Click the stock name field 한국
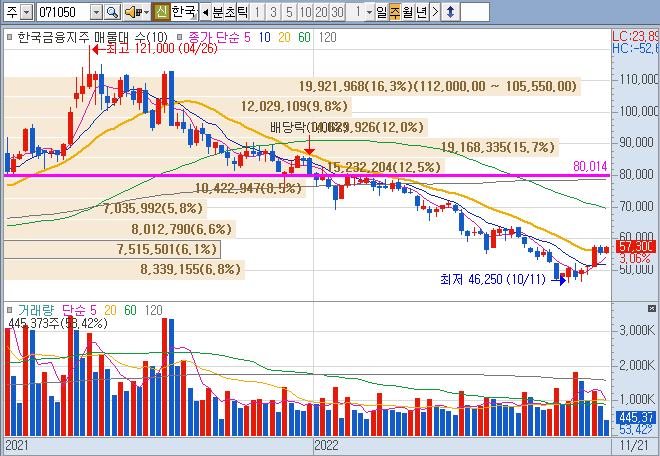The image size is (660, 456). pyautogui.click(x=184, y=12)
